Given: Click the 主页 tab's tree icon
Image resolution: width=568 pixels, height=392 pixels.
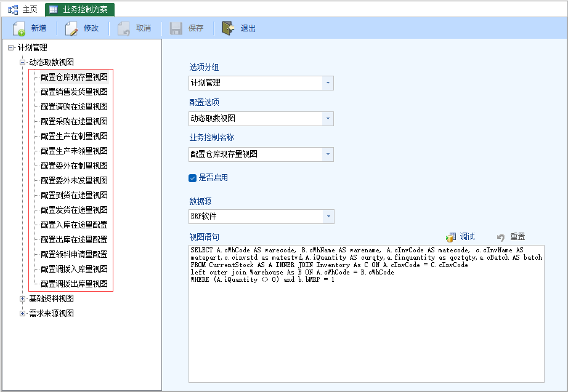Looking at the screenshot, I should 13,10.
